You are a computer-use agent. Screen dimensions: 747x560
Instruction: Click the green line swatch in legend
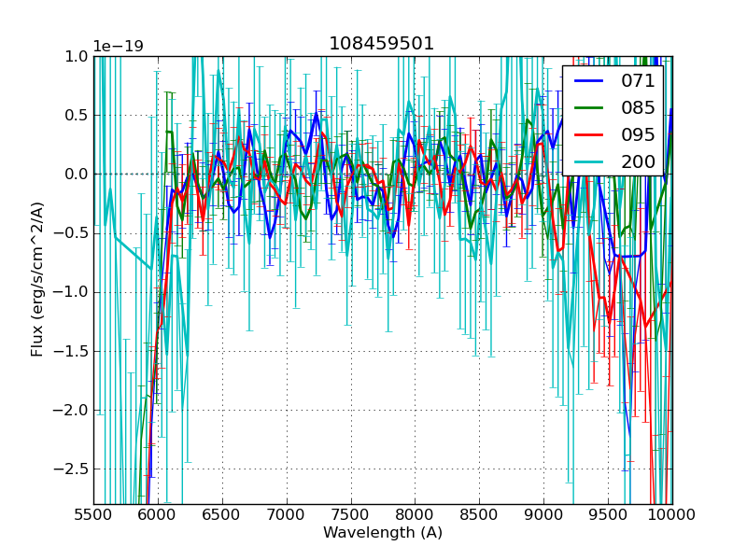click(590, 108)
